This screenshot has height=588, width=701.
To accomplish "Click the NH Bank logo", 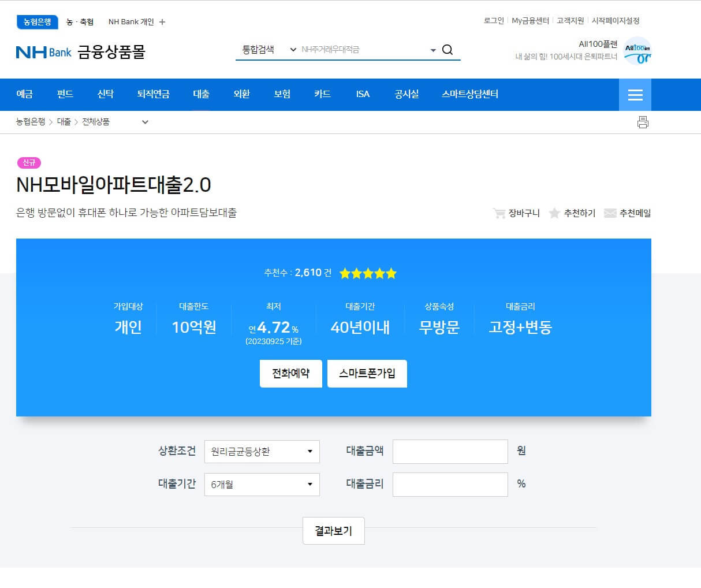I will click(x=44, y=52).
